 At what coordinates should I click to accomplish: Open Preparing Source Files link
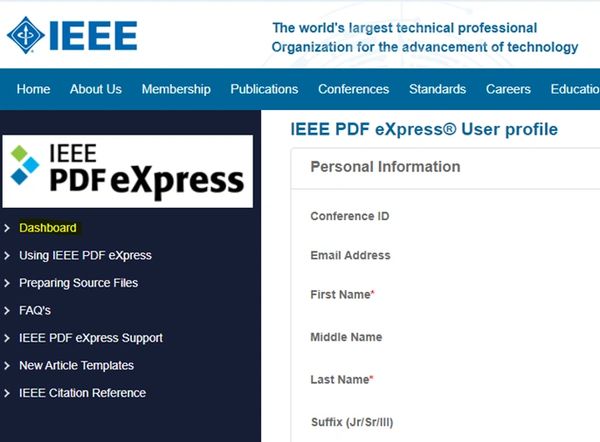78,283
